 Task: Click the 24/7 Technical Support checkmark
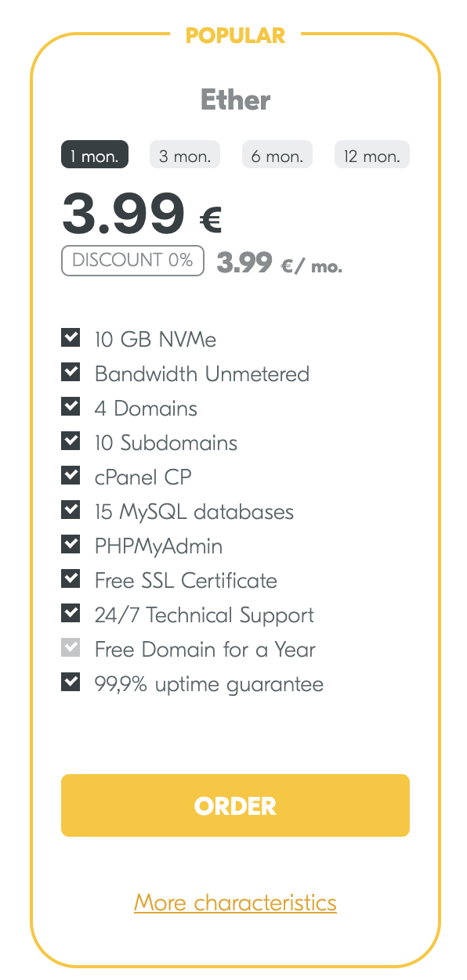click(x=71, y=613)
